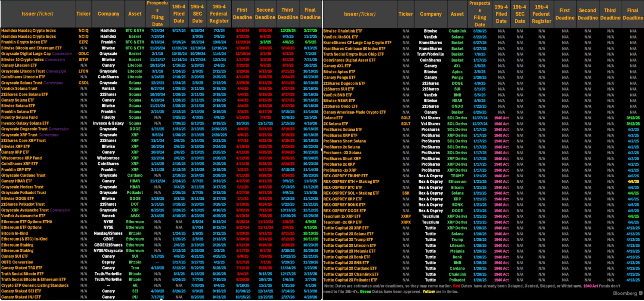Select the green 4/9/25 date for Ethereum ETF Options ETHA
The image size is (644, 301).
click(310, 222)
